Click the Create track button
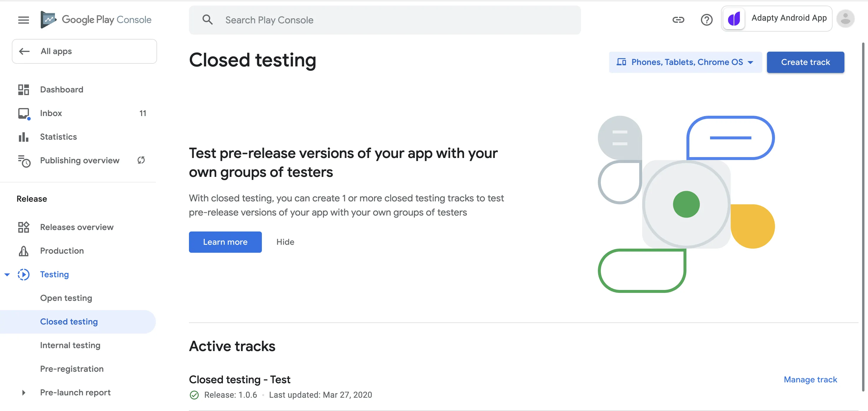 point(805,62)
